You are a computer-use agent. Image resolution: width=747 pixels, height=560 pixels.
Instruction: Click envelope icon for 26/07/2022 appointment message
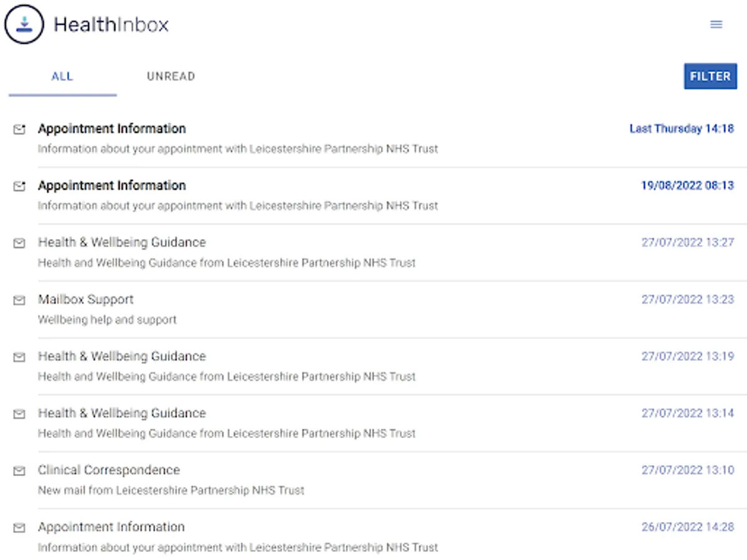pos(19,528)
